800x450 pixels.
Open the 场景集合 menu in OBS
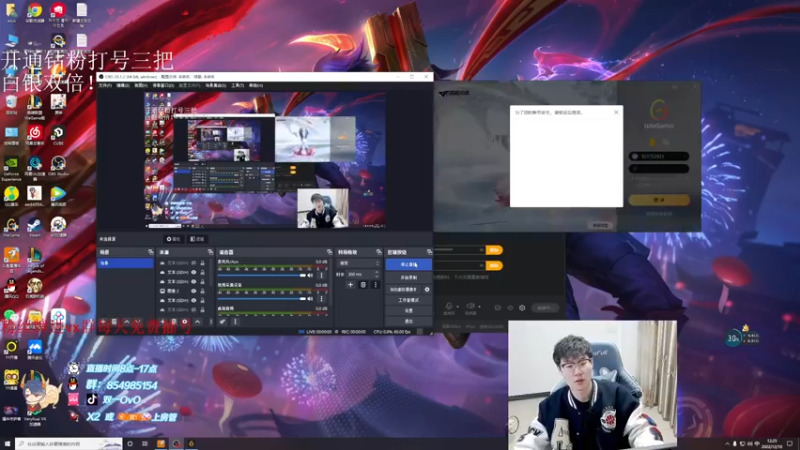pos(215,85)
